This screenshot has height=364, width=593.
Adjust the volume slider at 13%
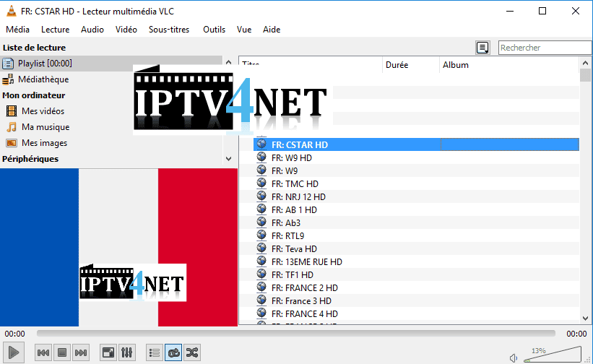pyautogui.click(x=553, y=354)
